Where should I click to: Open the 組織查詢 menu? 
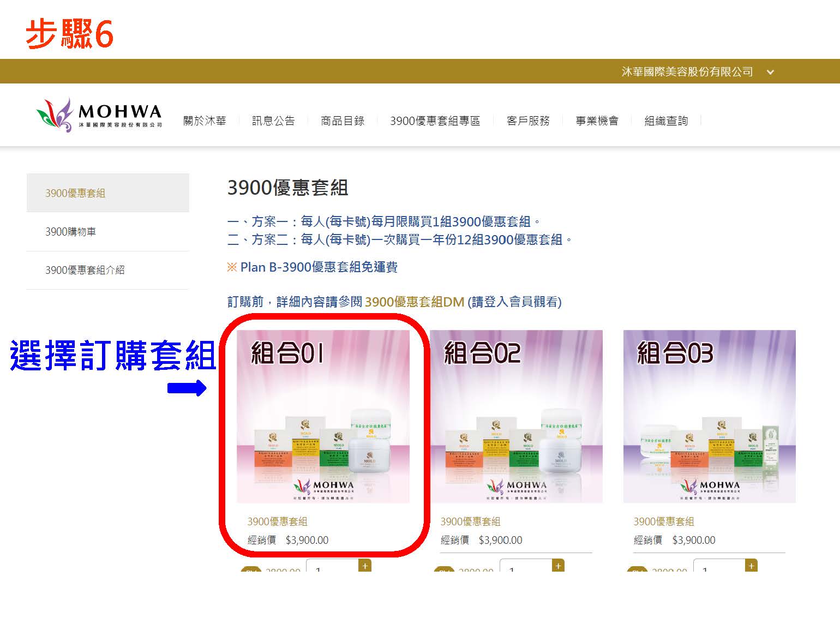(666, 121)
